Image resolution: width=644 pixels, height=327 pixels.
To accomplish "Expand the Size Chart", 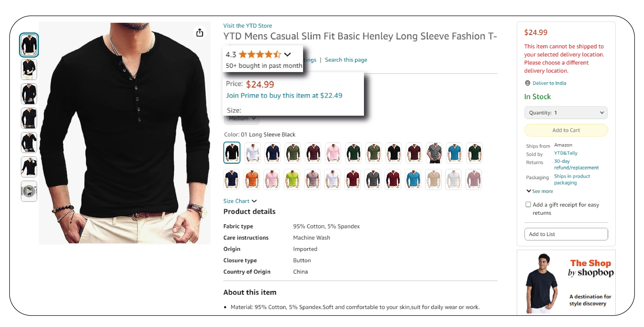I will pyautogui.click(x=240, y=201).
